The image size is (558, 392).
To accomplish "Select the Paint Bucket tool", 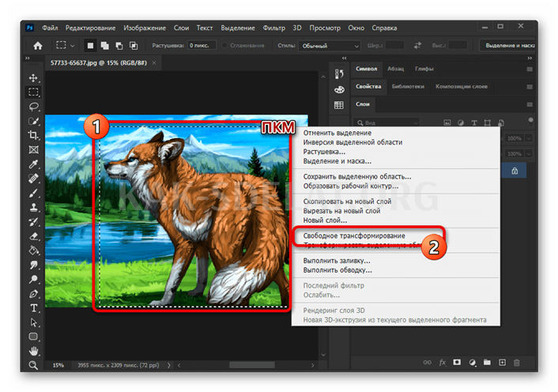I will (33, 251).
